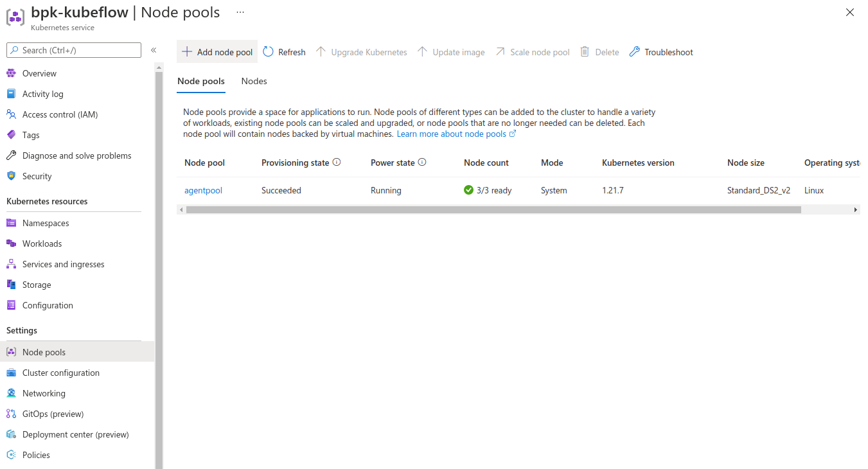868x469 pixels.
Task: Click the Standard_DS2_v2 node size cell
Action: click(759, 190)
